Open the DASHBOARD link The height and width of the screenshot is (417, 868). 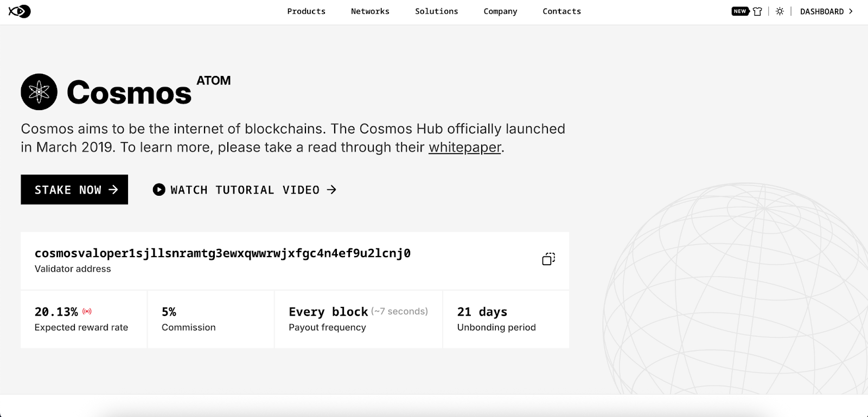[821, 11]
